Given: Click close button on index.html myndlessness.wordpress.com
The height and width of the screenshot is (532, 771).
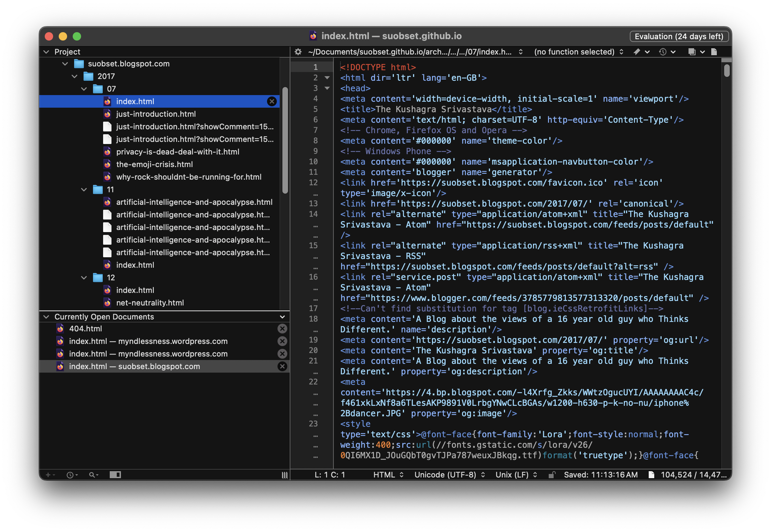Looking at the screenshot, I should click(282, 341).
